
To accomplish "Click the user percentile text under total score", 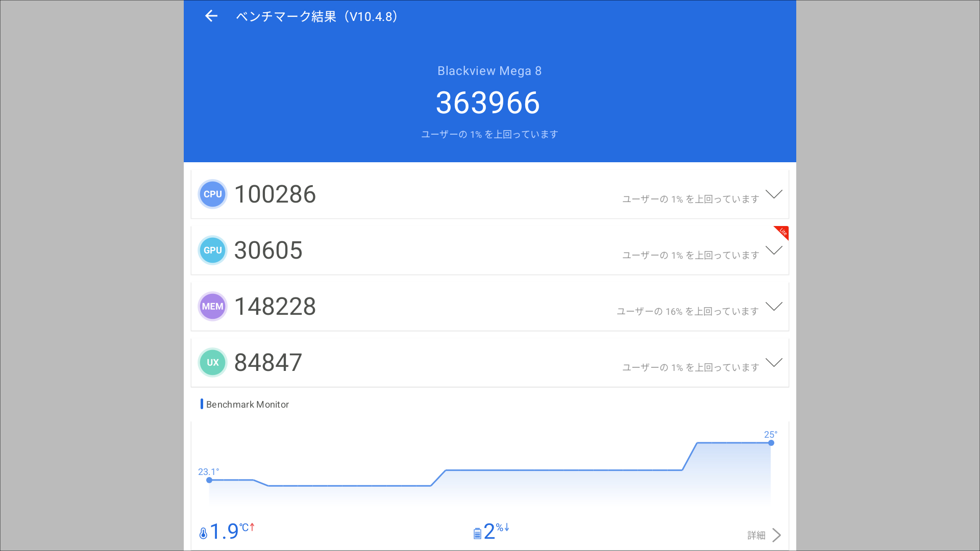I will [488, 134].
